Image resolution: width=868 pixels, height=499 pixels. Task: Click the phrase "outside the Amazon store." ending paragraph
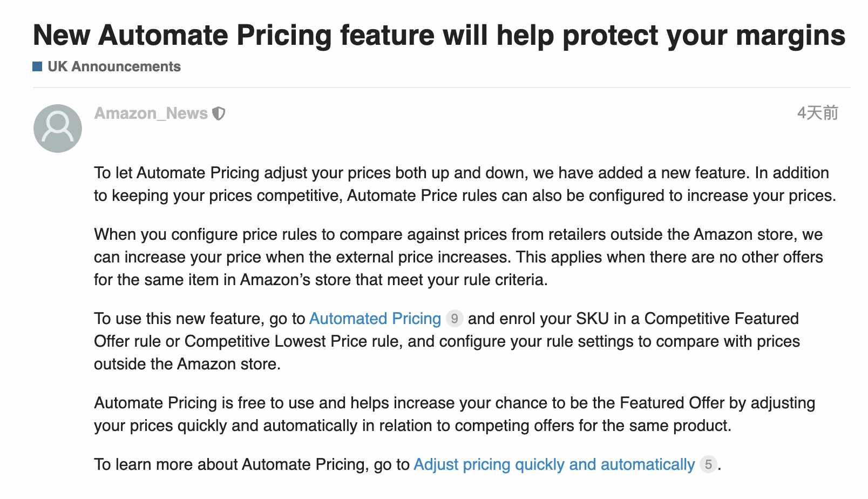[187, 364]
